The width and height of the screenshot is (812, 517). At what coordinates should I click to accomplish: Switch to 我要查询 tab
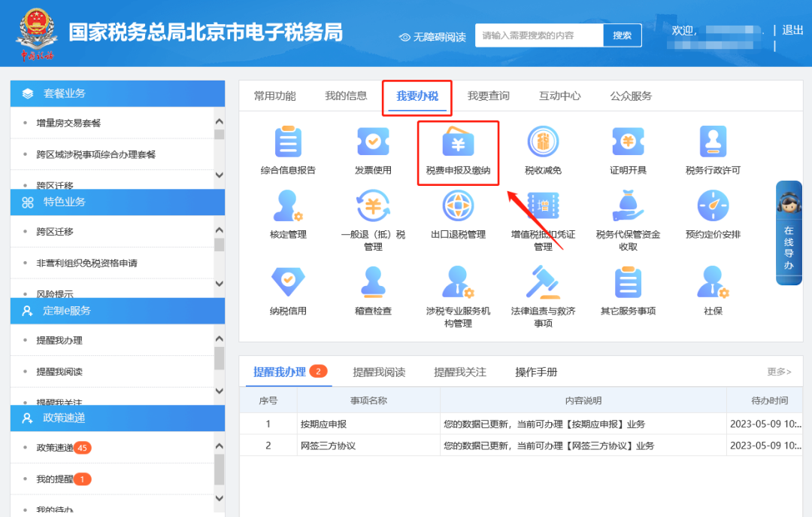[489, 96]
